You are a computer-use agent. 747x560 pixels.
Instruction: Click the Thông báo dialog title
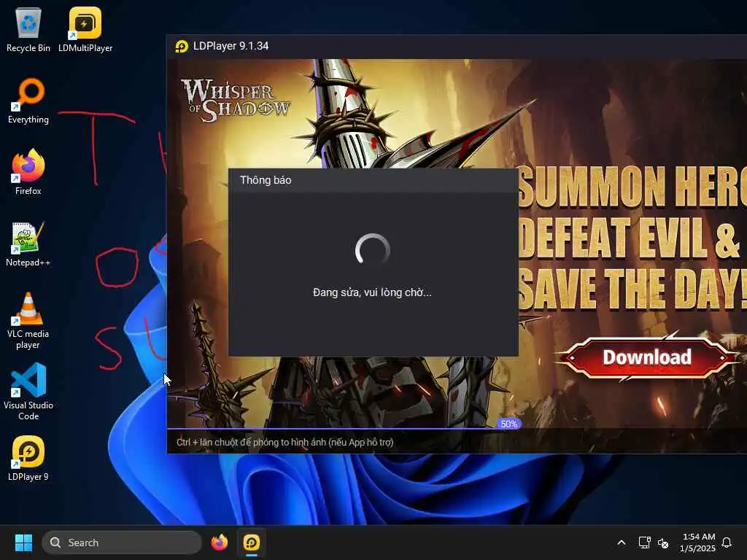coord(266,180)
